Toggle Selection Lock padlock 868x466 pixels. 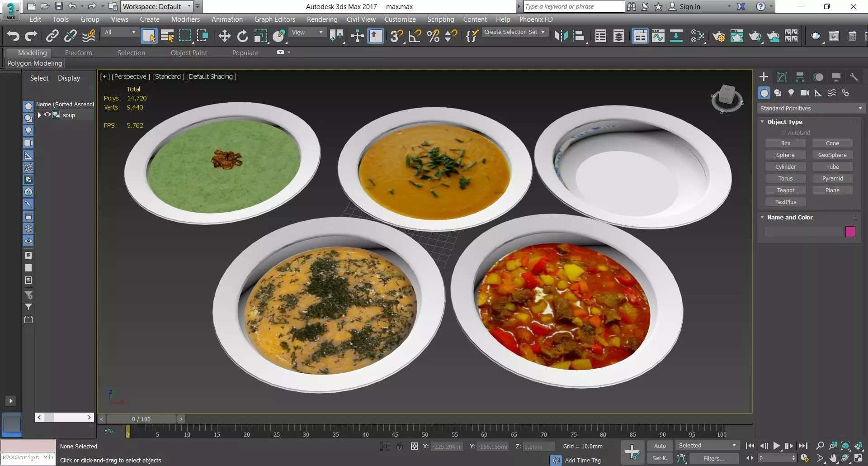(400, 446)
